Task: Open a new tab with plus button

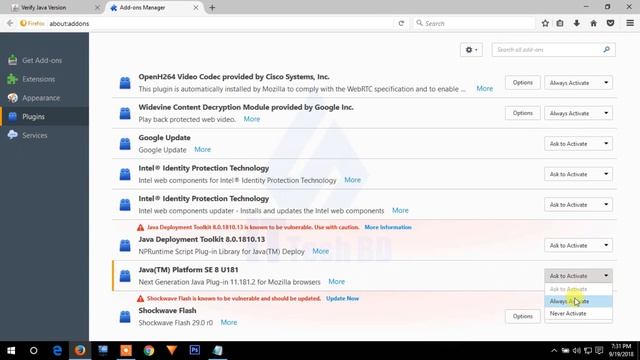Action: point(212,7)
